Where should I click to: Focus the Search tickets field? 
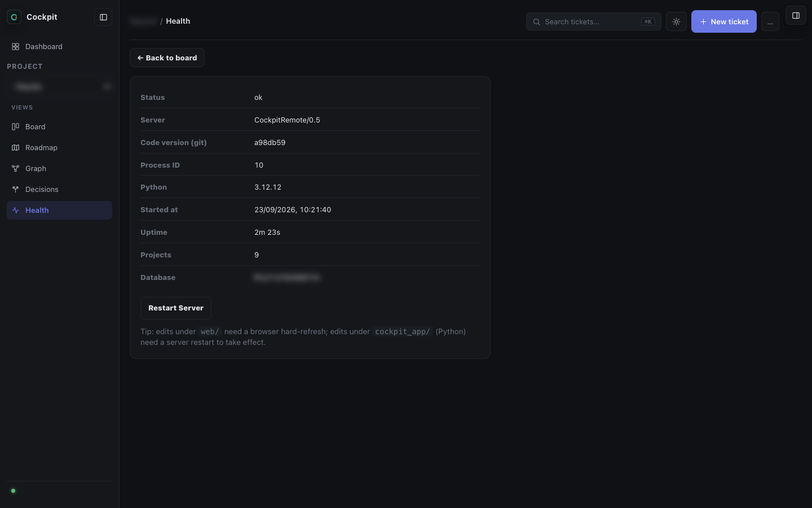(593, 21)
